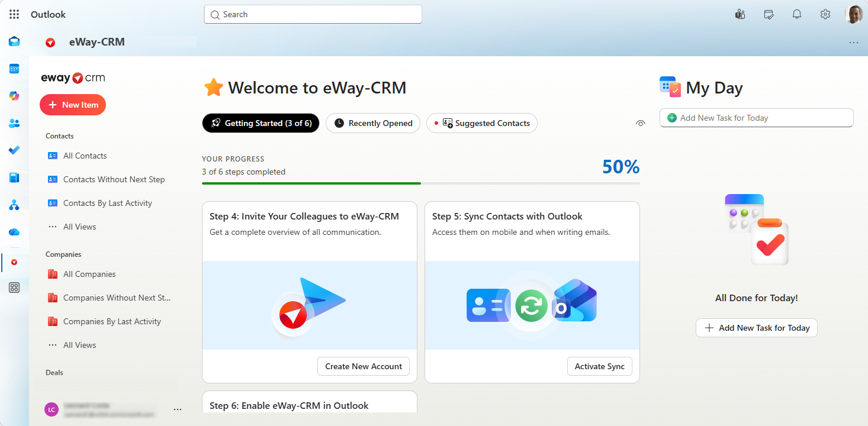Open the Org Explorer icon

[x=14, y=205]
